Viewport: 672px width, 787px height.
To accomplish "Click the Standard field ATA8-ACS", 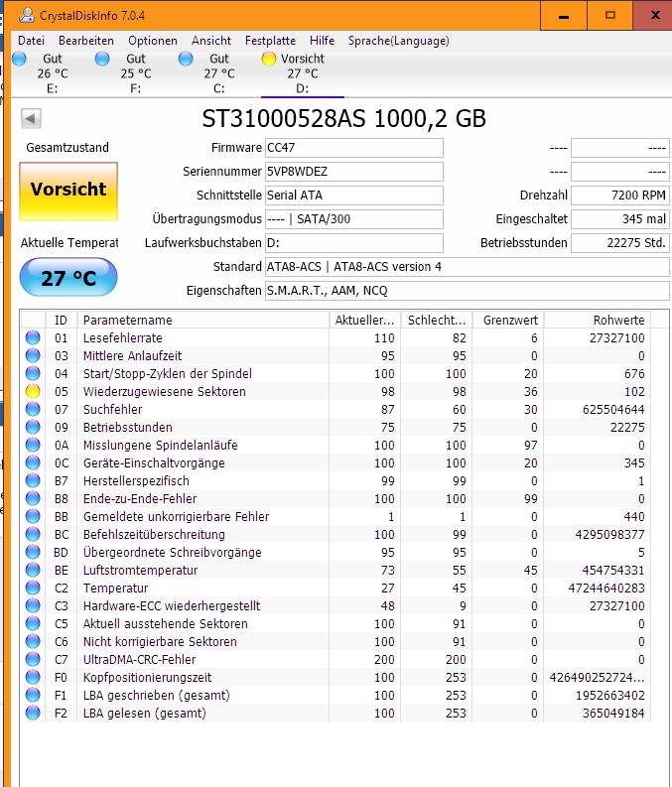I will [x=468, y=267].
